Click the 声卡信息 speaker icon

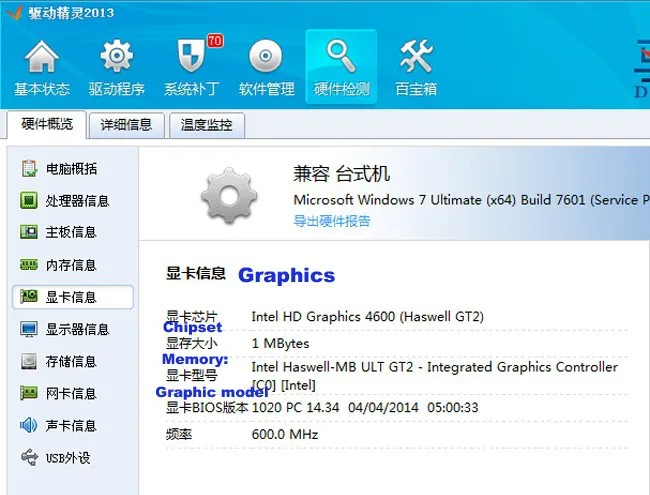pos(29,425)
